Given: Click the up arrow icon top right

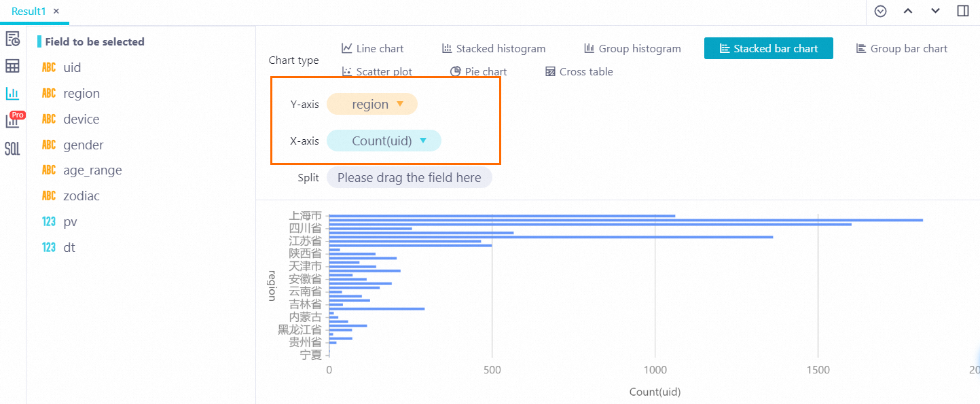Looking at the screenshot, I should tap(908, 11).
